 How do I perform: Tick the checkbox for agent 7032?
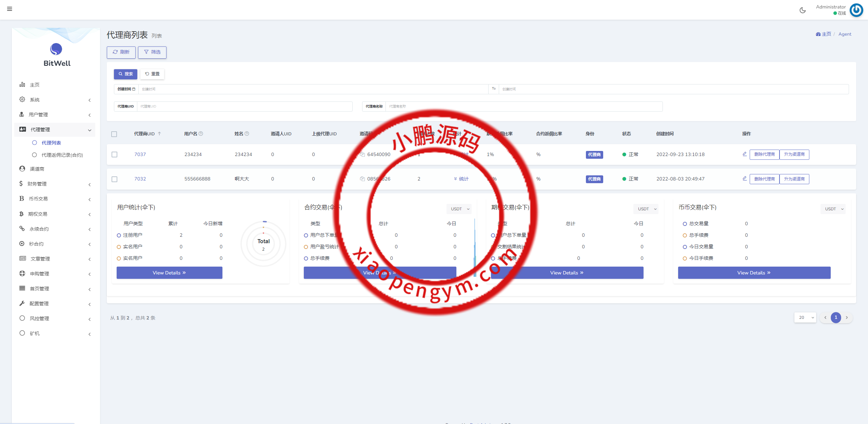tap(115, 179)
